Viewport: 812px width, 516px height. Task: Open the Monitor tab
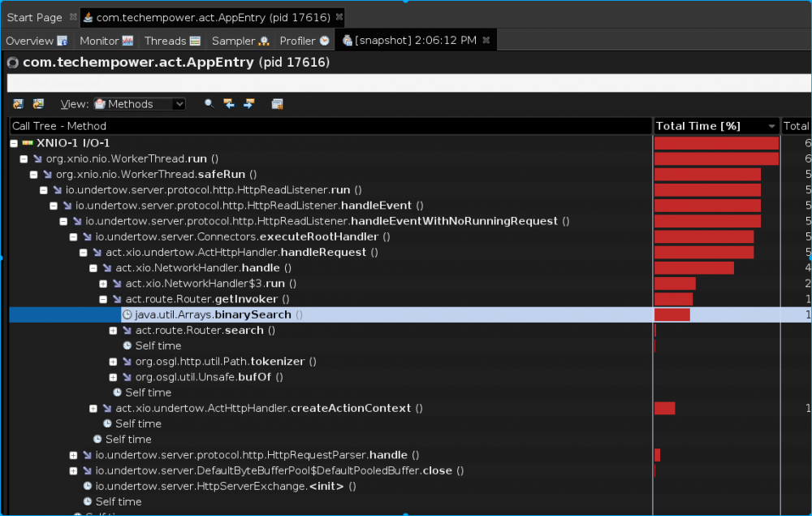106,41
